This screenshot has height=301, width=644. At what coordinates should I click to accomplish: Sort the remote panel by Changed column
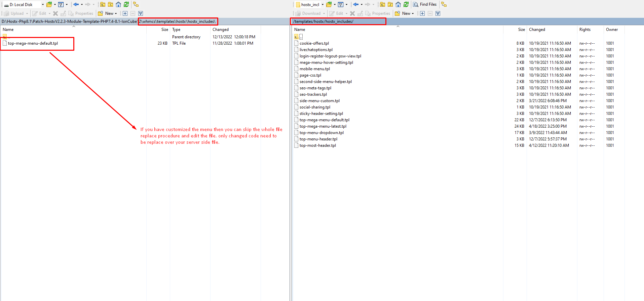(537, 30)
